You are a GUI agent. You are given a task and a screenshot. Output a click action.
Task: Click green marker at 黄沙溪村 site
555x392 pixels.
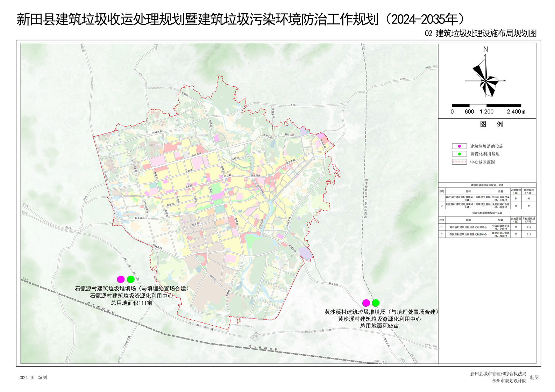click(x=376, y=303)
